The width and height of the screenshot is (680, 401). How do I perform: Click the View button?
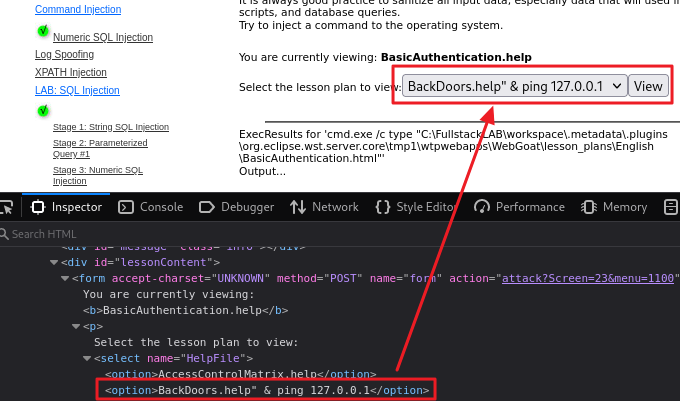coord(648,86)
